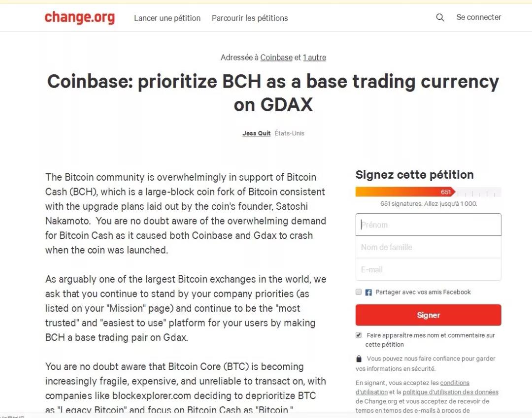
Task: Focus the Prénom input field
Action: 428,225
